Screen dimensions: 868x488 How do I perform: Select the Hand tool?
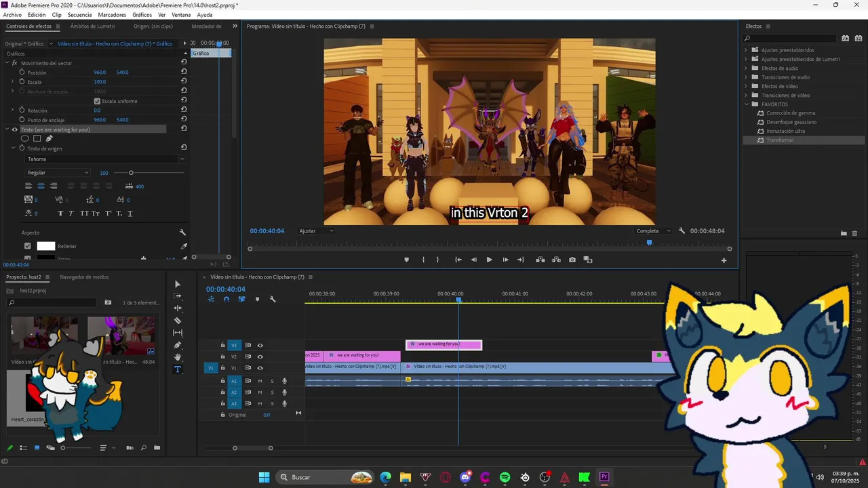point(178,357)
